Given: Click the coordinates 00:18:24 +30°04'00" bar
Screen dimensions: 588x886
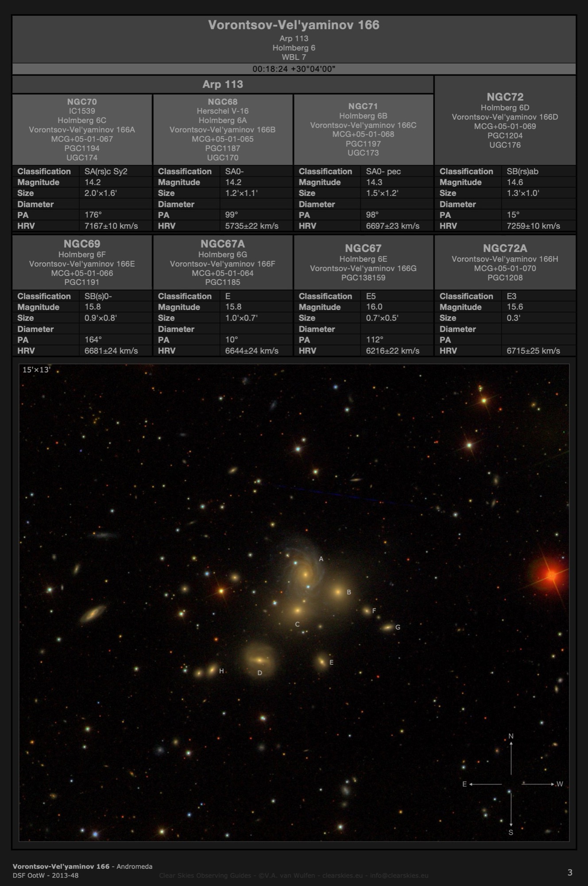Looking at the screenshot, I should point(294,69).
